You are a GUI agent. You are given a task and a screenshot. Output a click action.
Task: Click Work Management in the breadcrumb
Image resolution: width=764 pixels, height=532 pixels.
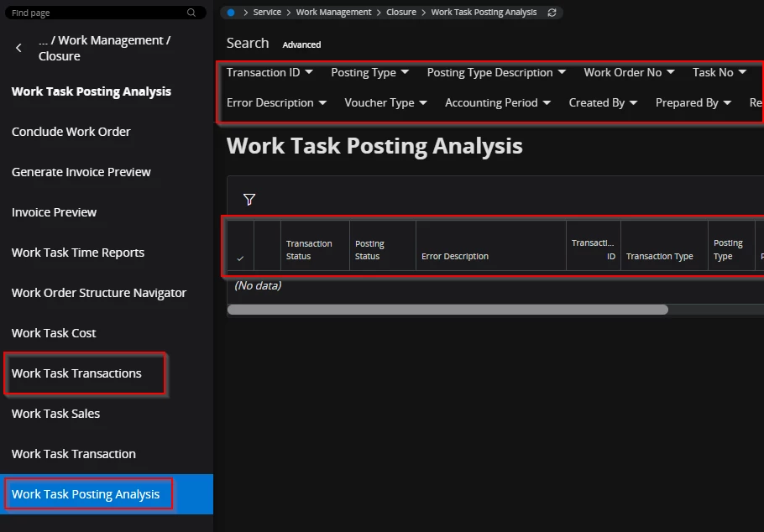tap(334, 13)
